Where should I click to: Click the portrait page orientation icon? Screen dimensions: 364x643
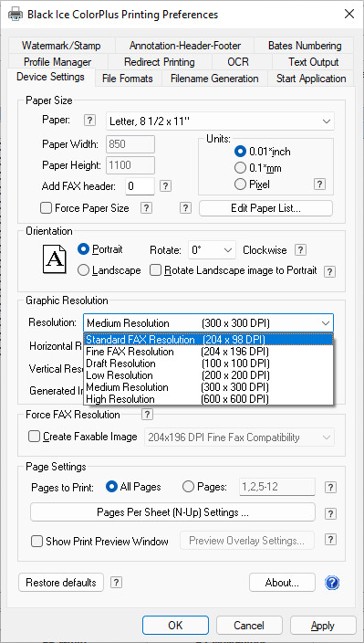[54, 259]
